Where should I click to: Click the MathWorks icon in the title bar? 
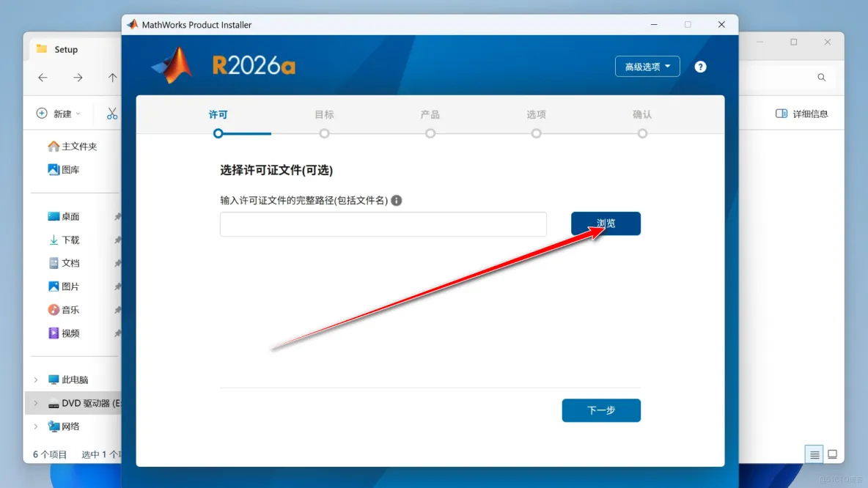pos(132,24)
